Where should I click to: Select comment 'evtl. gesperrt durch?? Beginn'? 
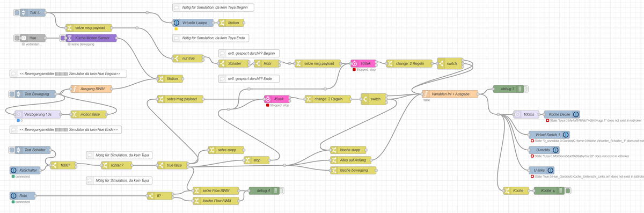pos(249,53)
